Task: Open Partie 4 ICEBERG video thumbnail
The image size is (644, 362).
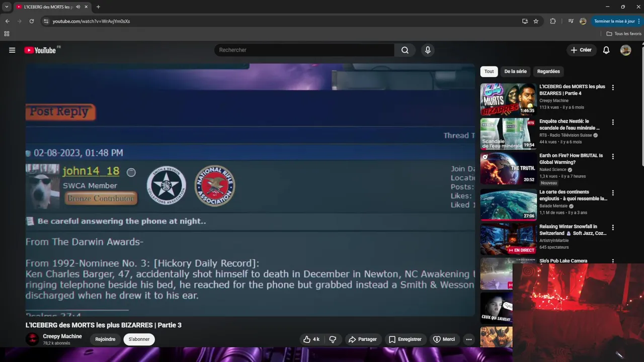Action: [x=508, y=99]
